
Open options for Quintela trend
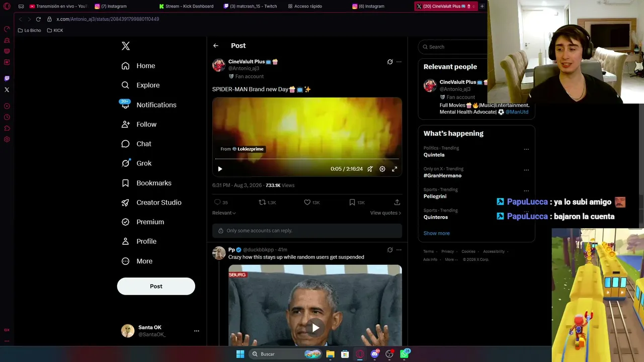[526, 149]
